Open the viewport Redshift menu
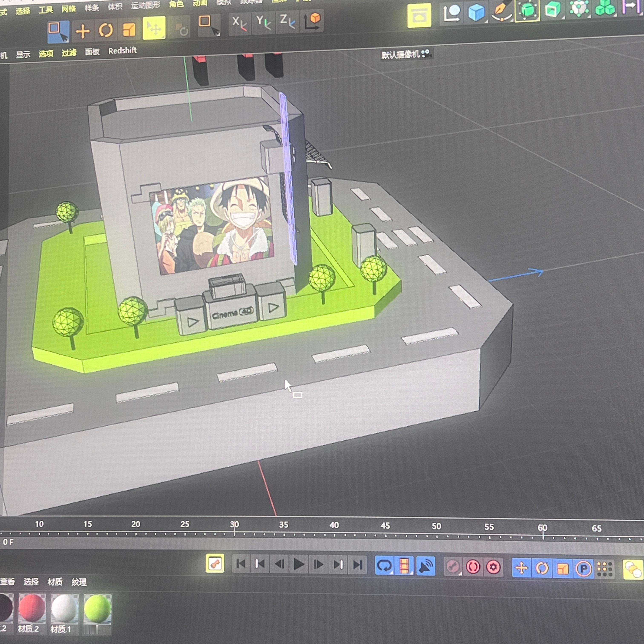644x644 pixels. [122, 50]
